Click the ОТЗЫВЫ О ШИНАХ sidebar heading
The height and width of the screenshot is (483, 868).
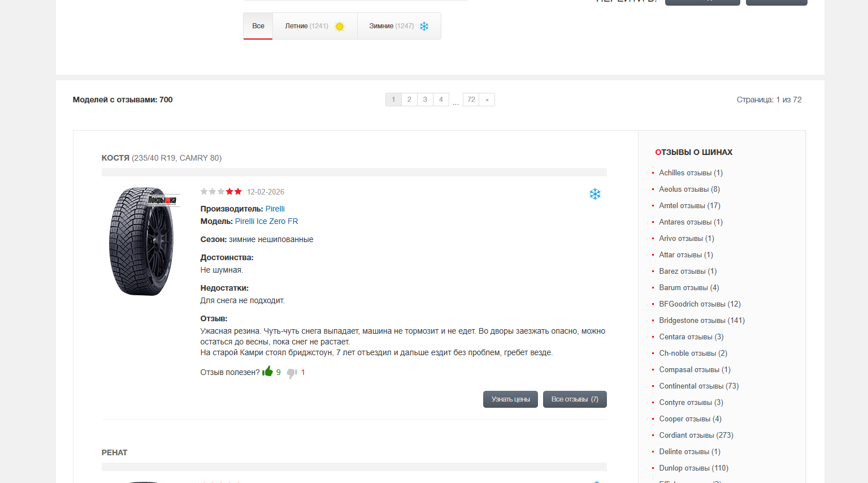click(x=694, y=152)
